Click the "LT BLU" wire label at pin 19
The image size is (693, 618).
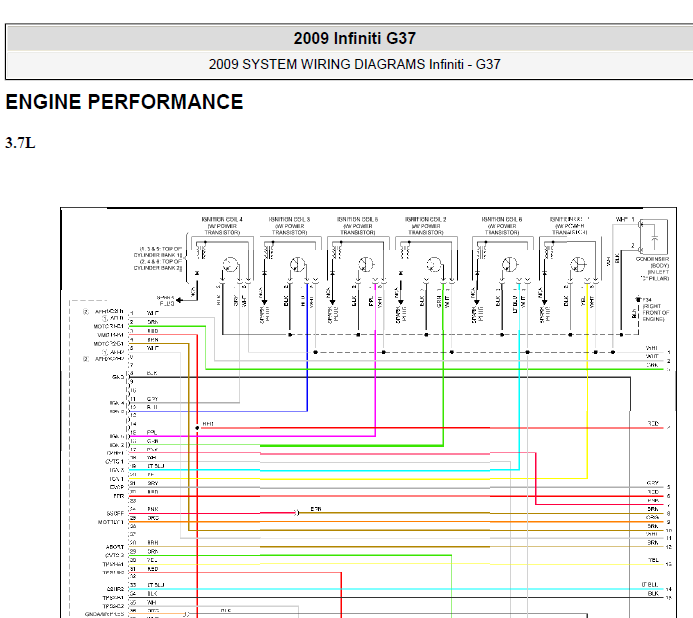coord(156,466)
